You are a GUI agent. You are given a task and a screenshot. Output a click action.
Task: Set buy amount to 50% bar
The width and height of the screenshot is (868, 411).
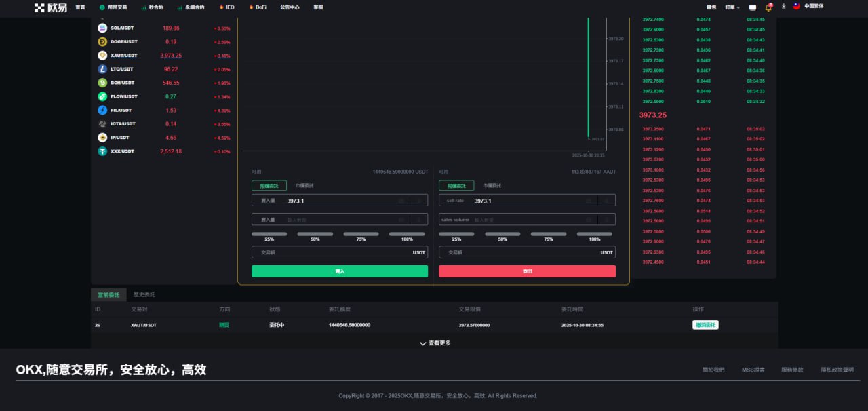coord(315,234)
